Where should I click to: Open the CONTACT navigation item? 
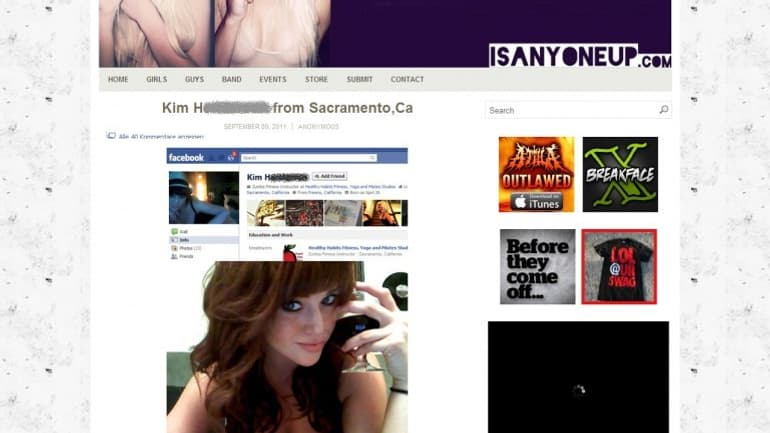(x=407, y=79)
